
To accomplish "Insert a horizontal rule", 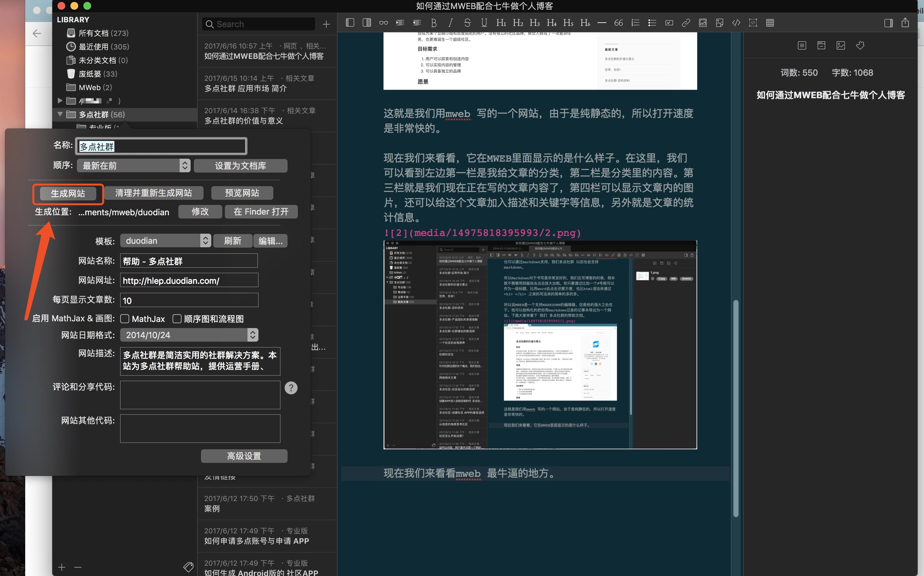I will pos(602,23).
